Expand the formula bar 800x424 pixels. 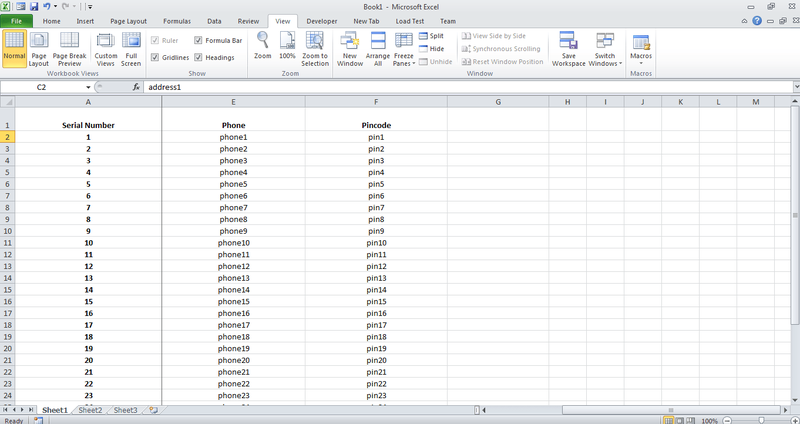[x=796, y=87]
